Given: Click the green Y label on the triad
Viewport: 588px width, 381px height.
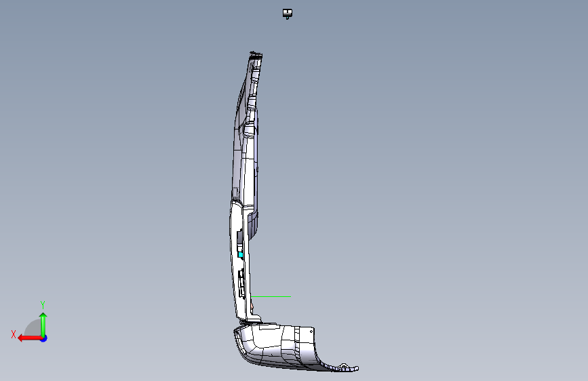Looking at the screenshot, I should (43, 304).
